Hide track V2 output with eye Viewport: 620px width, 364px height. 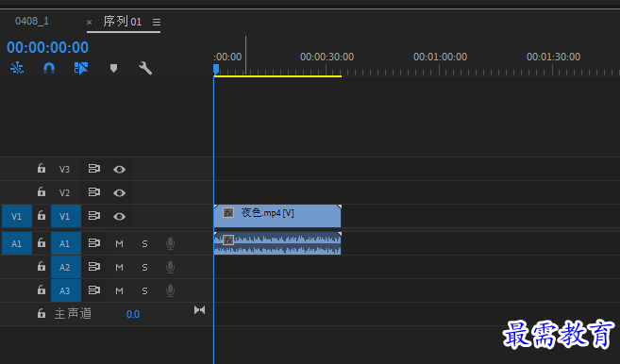click(x=120, y=193)
